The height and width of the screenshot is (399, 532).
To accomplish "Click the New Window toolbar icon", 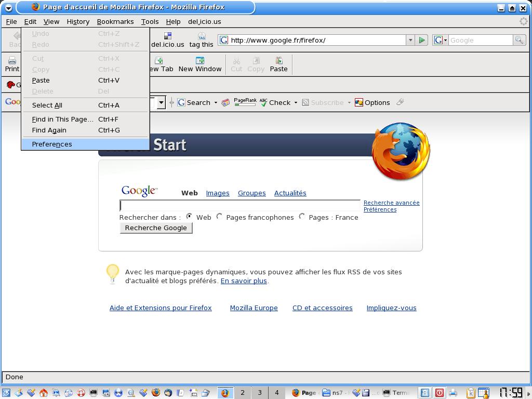I will (200, 60).
